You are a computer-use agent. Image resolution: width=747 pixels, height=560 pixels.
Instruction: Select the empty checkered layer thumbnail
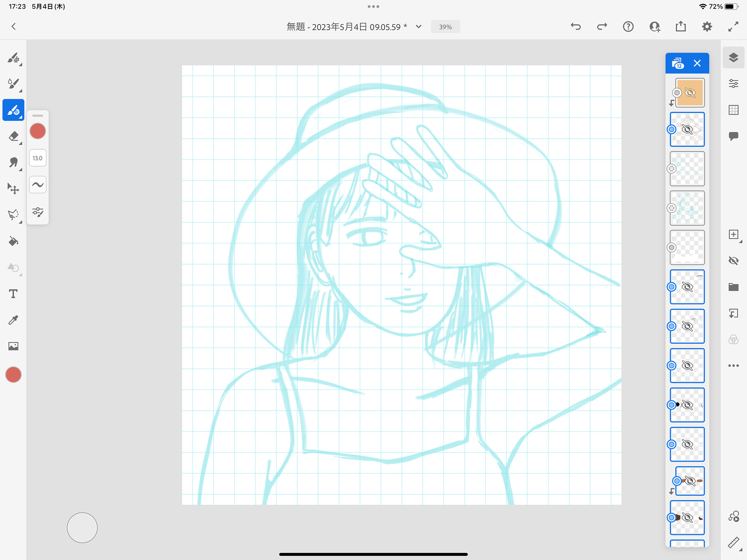pos(687,248)
